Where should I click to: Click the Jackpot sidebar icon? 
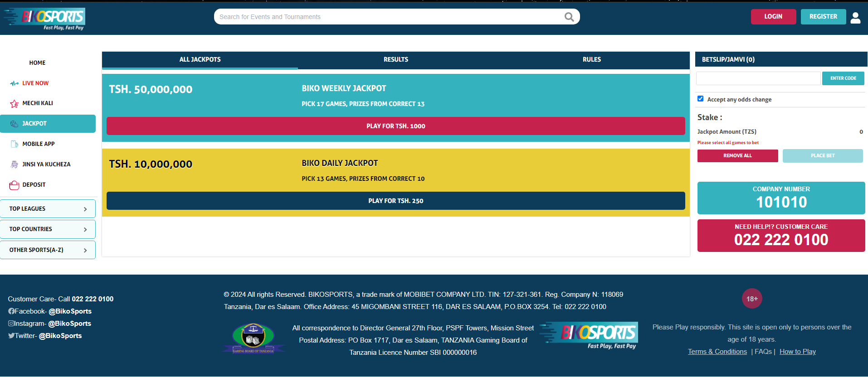15,124
